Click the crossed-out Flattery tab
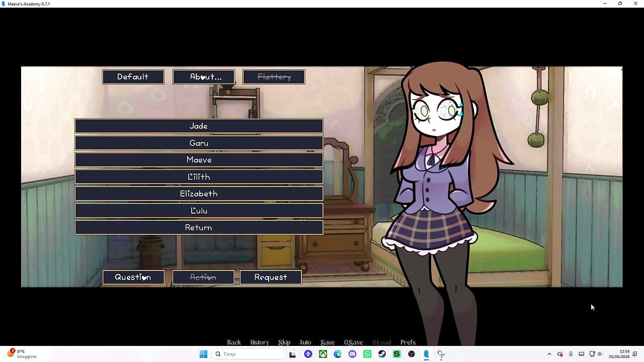644x362 pixels. [x=274, y=77]
